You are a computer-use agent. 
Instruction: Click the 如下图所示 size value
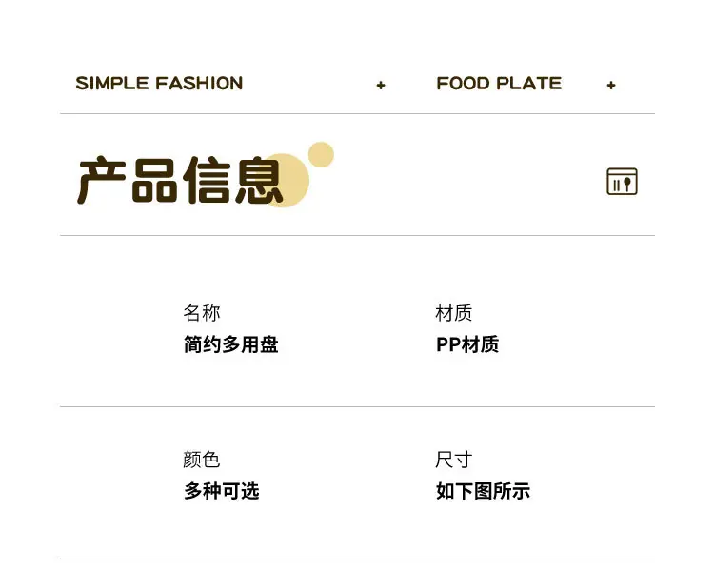[483, 491]
